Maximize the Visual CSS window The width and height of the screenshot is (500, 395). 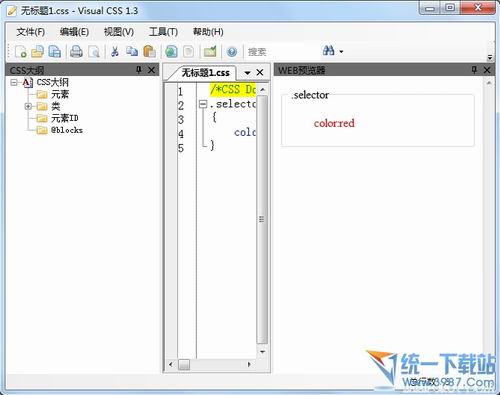click(450, 8)
